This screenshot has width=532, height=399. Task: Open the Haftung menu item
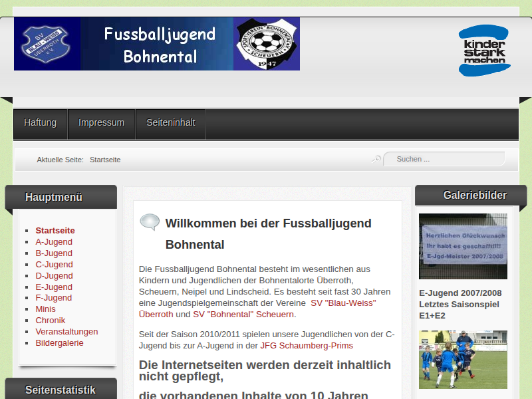click(41, 123)
